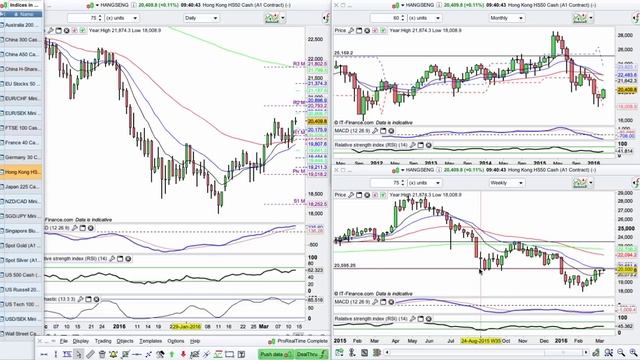Select EU Stocks 50 in the watchlist
This screenshot has width=640, height=360.
[21, 84]
